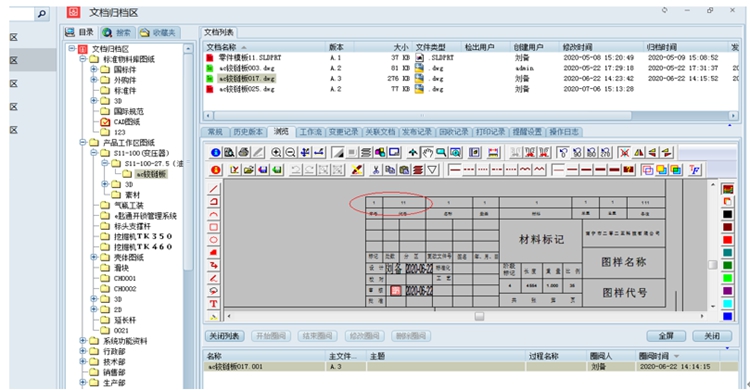The width and height of the screenshot is (750, 390).
Task: Click the paste clipboard icon
Action: (404, 169)
